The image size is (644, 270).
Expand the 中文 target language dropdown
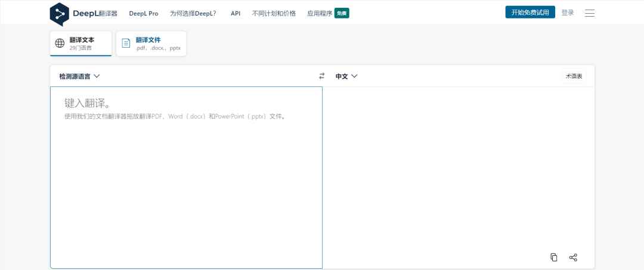[346, 76]
